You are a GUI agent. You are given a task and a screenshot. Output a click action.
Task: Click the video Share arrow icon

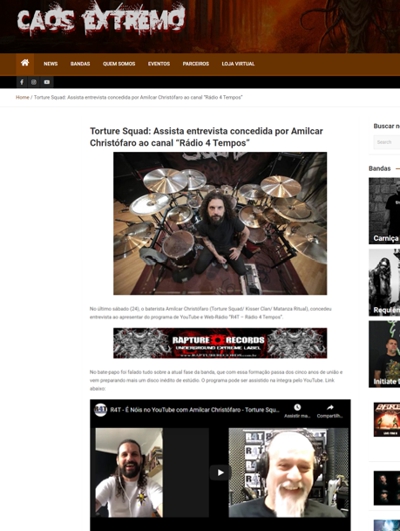click(330, 407)
